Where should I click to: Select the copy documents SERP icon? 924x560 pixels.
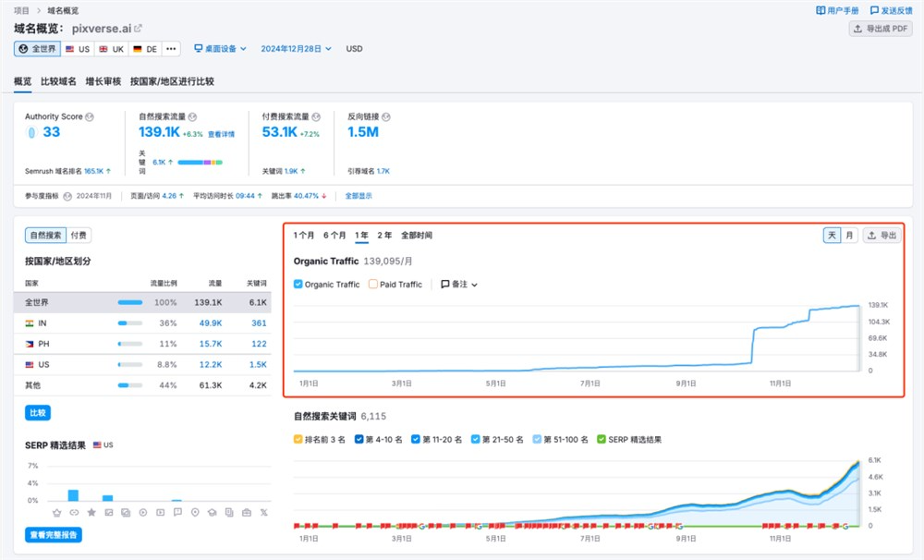pyautogui.click(x=229, y=513)
